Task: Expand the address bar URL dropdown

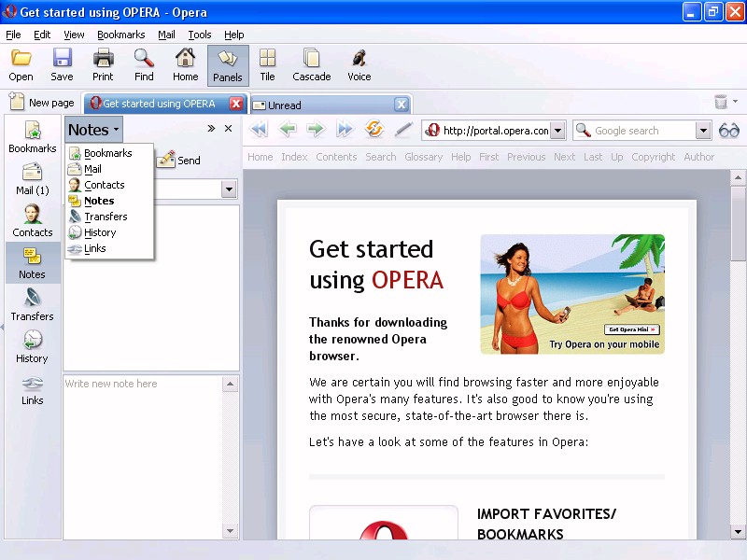Action: tap(557, 131)
